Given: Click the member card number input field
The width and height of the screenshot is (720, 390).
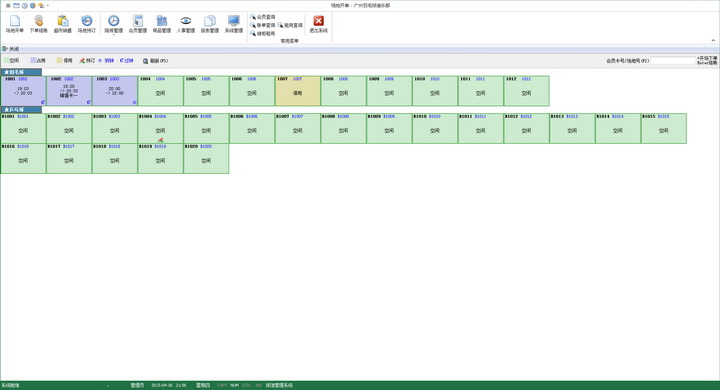Looking at the screenshot, I should point(673,61).
